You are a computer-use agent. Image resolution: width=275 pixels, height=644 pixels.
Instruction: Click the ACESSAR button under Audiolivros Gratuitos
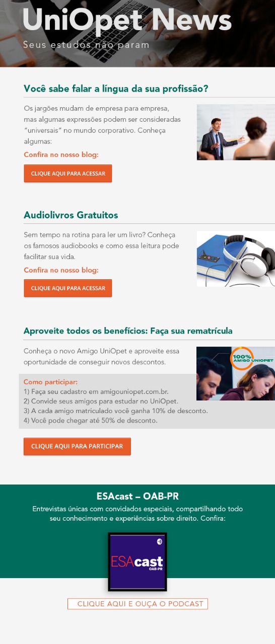[x=68, y=288]
